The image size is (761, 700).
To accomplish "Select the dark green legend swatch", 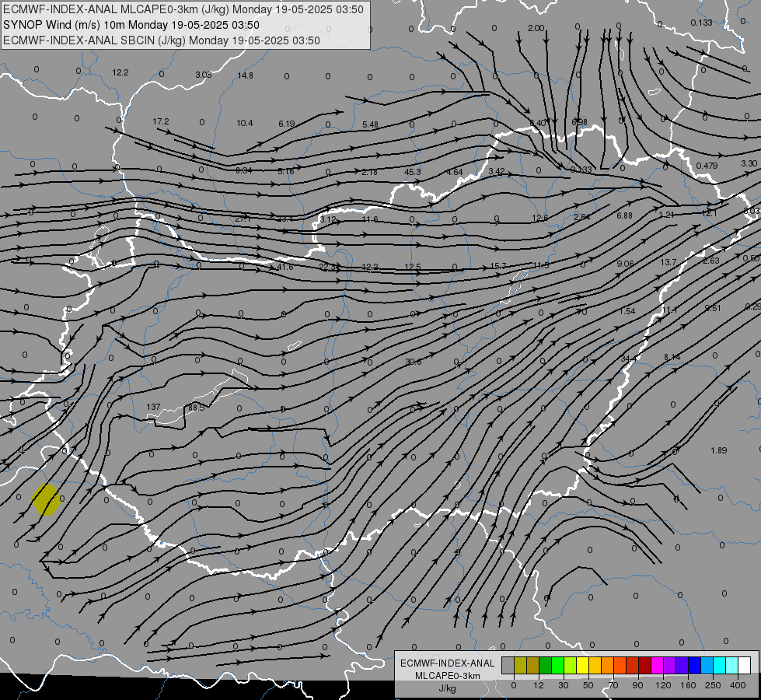I will (x=545, y=666).
